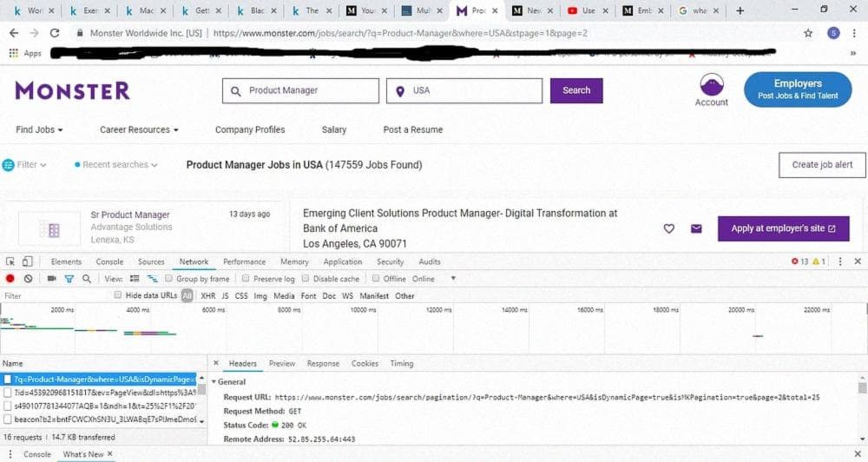Click Create job alert button
The width and height of the screenshot is (868, 462).
pyautogui.click(x=822, y=165)
